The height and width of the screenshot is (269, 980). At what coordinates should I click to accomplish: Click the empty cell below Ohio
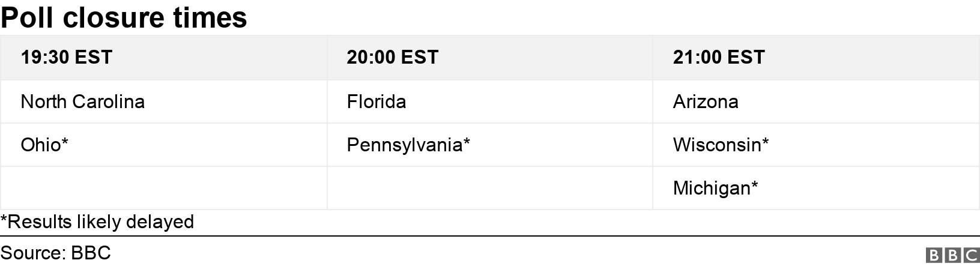(x=163, y=188)
